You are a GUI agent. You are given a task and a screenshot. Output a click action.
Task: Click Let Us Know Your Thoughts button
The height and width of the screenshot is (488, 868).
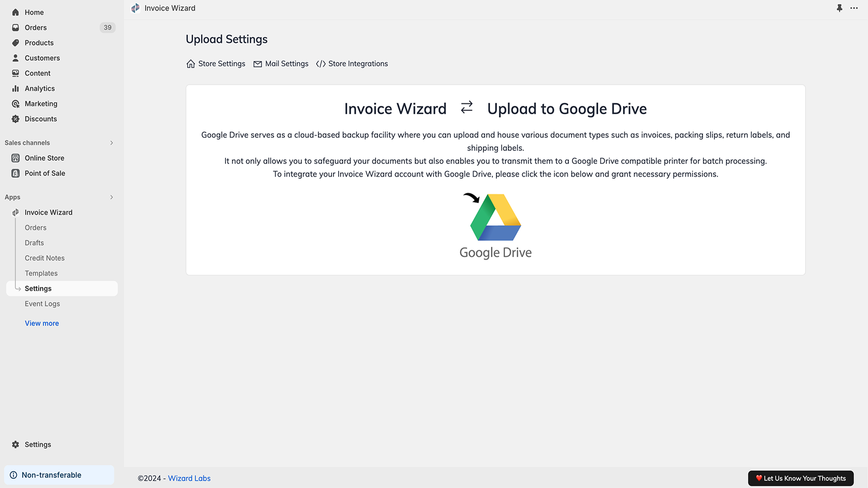click(x=801, y=478)
